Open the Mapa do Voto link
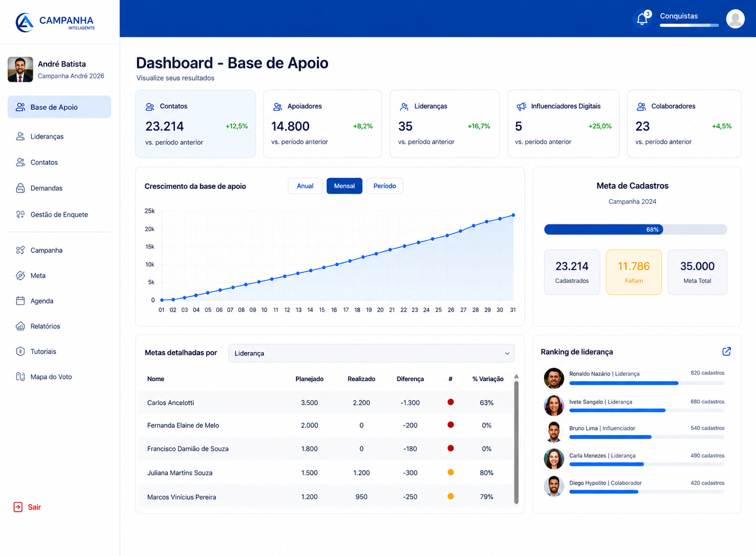 [51, 377]
